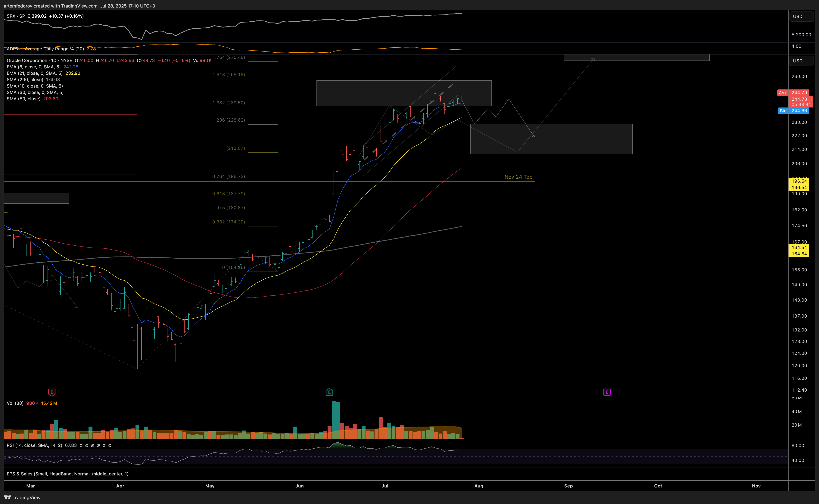
Task: Click the Nov'24 Top line label
Action: [x=518, y=177]
